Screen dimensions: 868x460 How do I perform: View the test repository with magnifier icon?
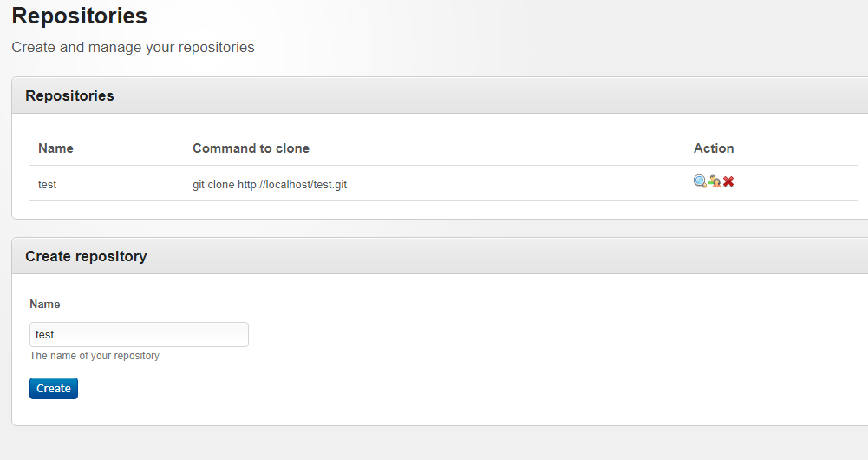[700, 181]
